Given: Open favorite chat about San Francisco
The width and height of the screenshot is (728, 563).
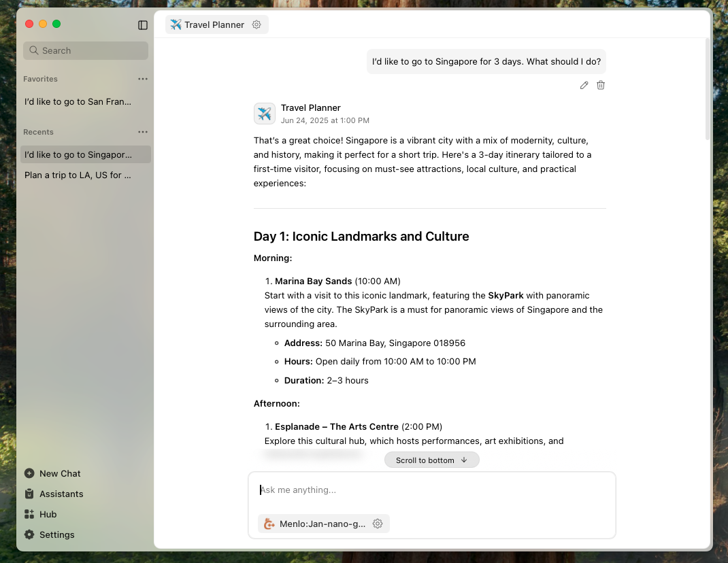Looking at the screenshot, I should (x=78, y=101).
